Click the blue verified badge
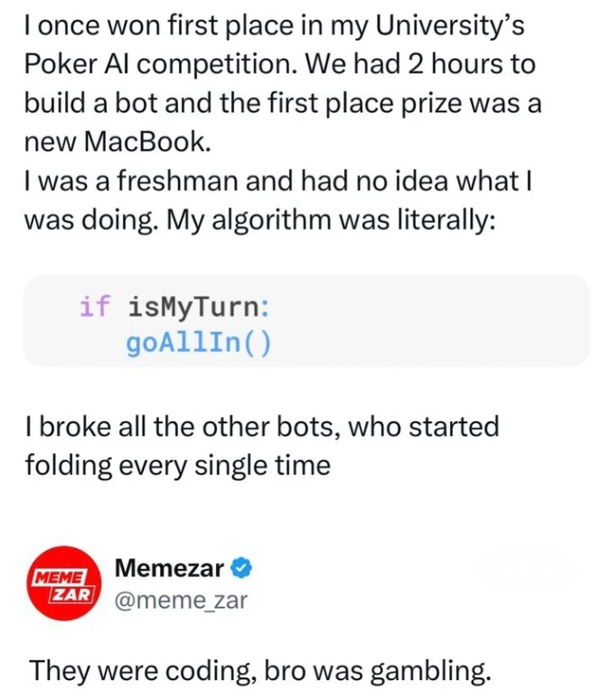 [x=241, y=568]
